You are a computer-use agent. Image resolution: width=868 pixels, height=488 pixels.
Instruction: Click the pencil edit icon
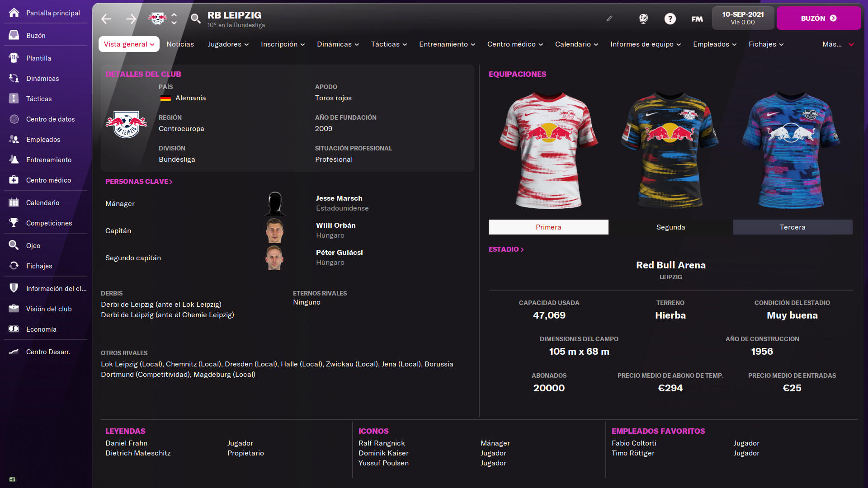tap(609, 19)
